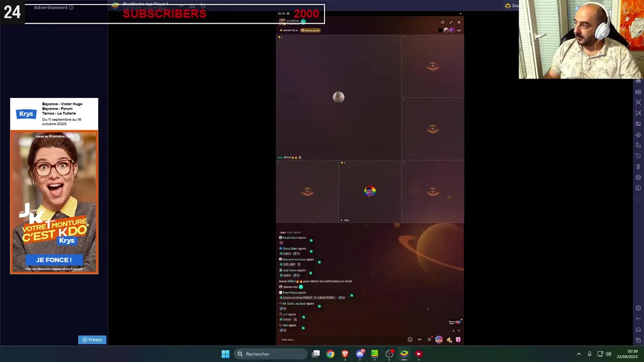
Task: Click the Racing Clash promo badge
Action: tap(455, 322)
